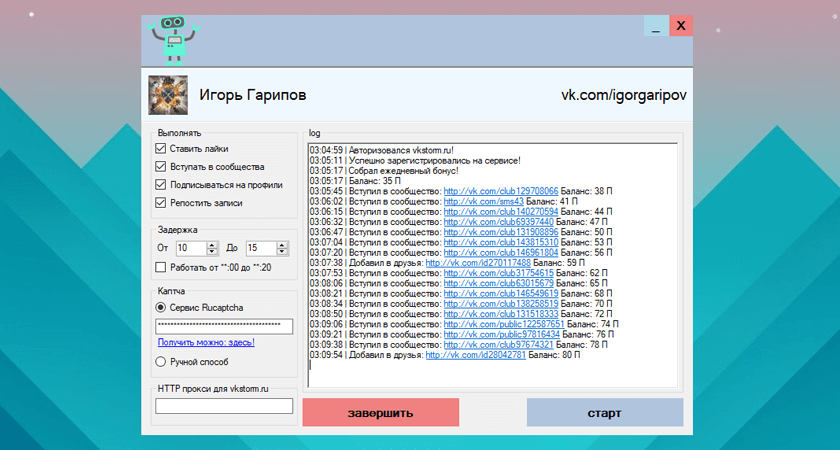
Task: Open link vk.com/club140270594
Action: click(501, 212)
